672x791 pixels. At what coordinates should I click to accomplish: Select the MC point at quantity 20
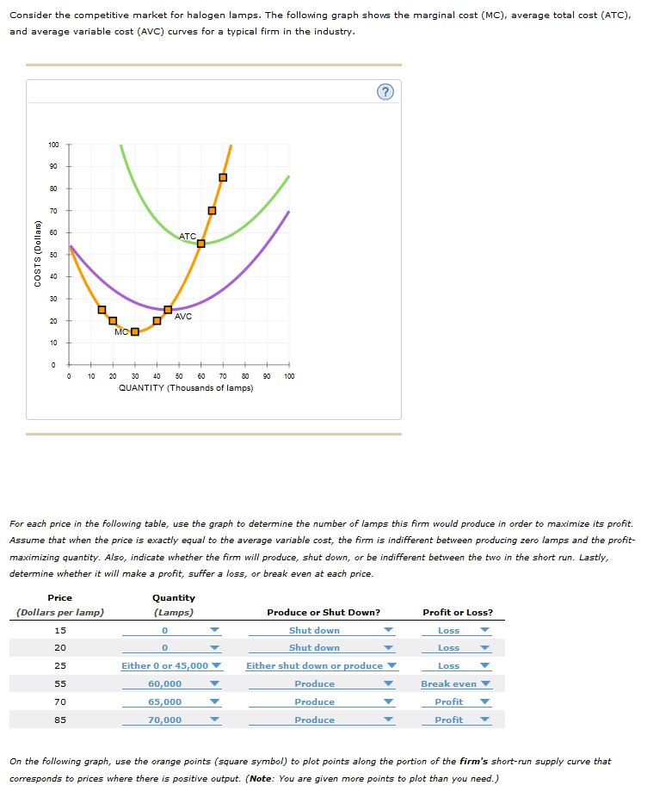[x=113, y=321]
